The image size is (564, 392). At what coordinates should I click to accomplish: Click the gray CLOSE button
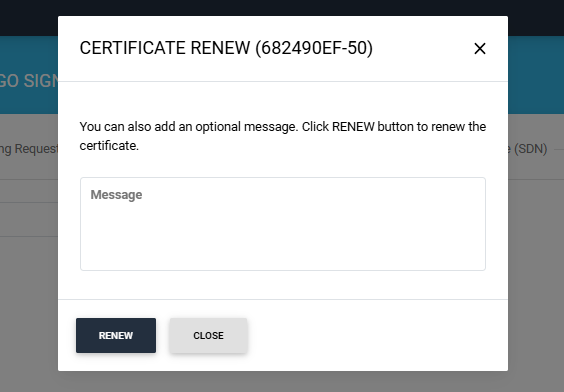coord(208,335)
